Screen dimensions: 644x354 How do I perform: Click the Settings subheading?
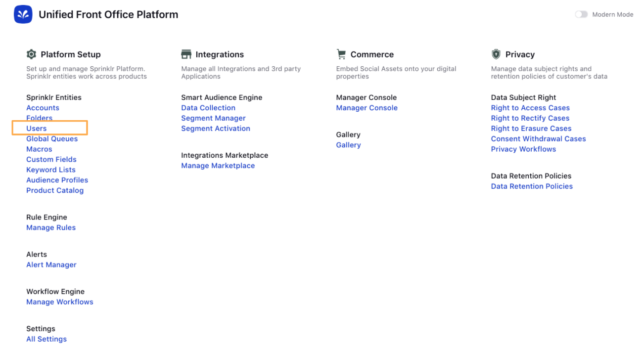[x=41, y=329]
